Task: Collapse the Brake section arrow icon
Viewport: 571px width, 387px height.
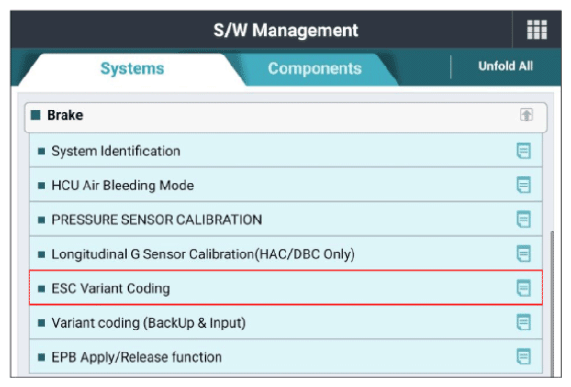Action: click(526, 115)
